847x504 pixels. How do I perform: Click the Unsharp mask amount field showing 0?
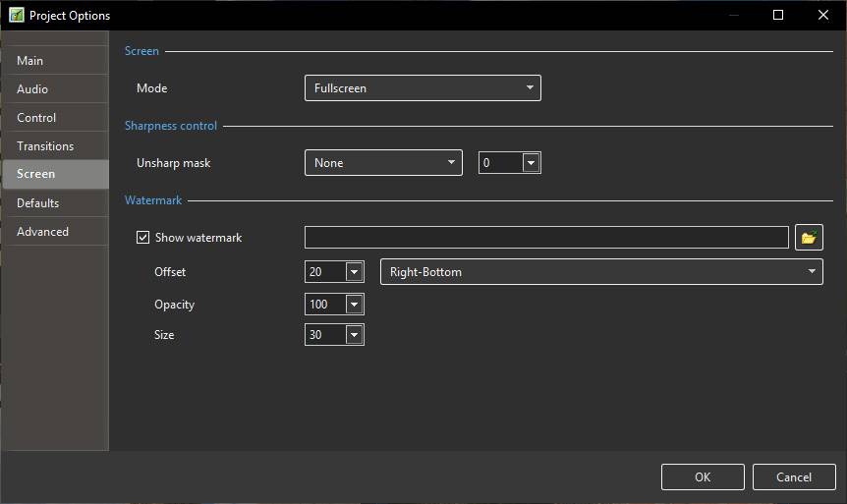coord(501,163)
